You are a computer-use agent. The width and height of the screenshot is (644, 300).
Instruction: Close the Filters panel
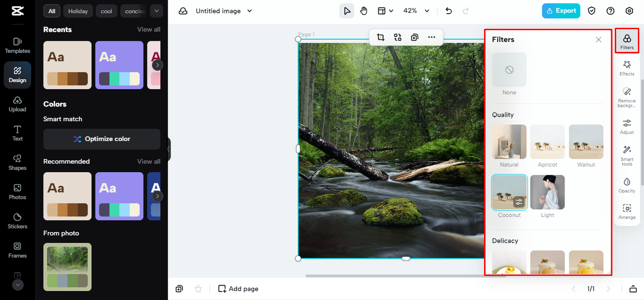[x=598, y=40]
